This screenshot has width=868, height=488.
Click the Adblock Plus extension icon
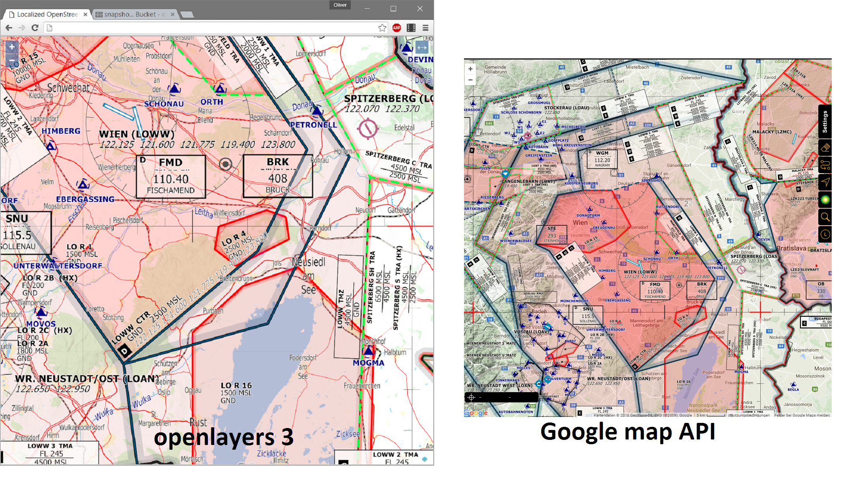(397, 28)
